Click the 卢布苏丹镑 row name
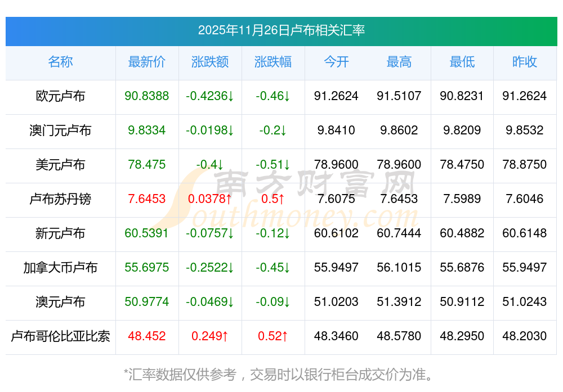Screen dimensions: 563x392 (x=60, y=199)
